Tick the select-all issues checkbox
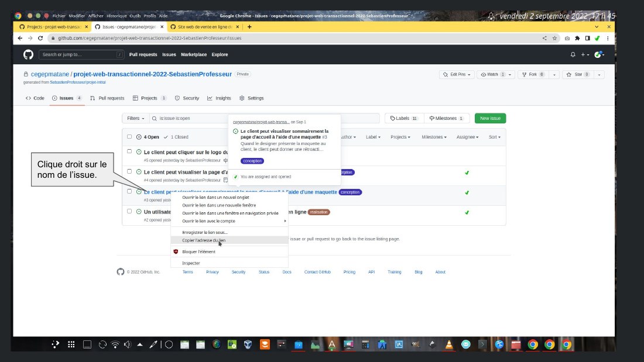The width and height of the screenshot is (644, 362). coord(129,137)
